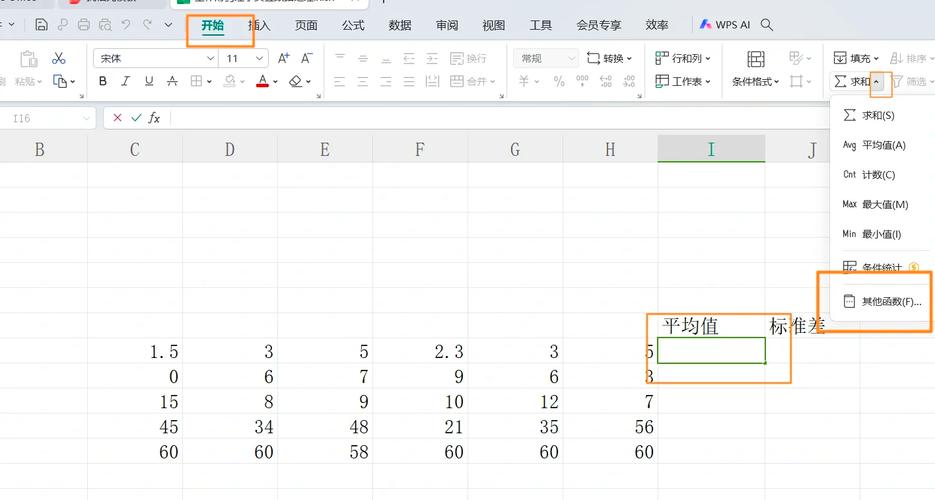Toggle center horizontal alignment
This screenshot has height=500, width=935.
point(363,81)
